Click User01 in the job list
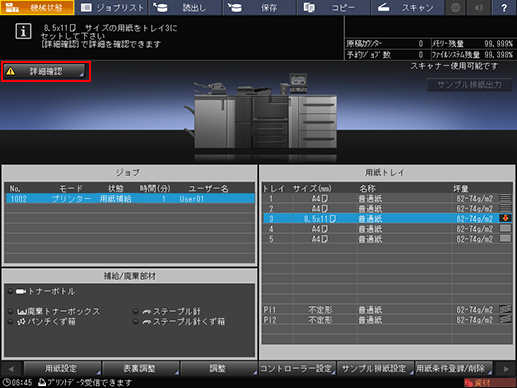This screenshot has width=517, height=388. click(x=192, y=199)
